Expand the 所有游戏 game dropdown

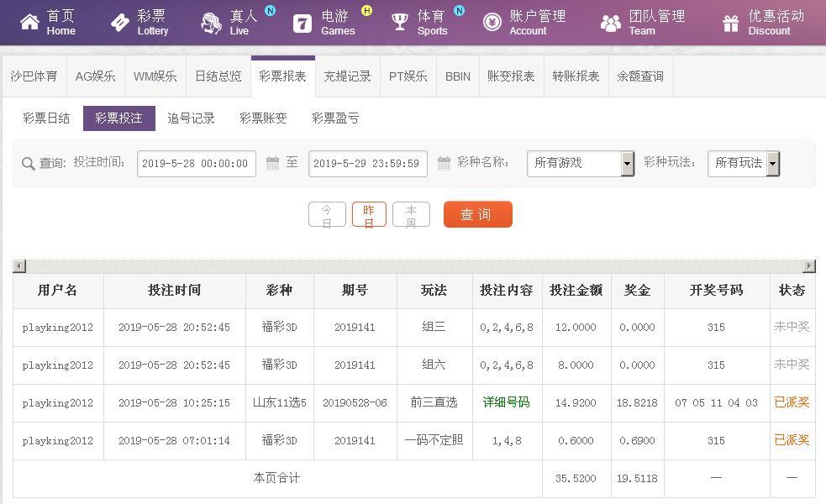[x=581, y=163]
